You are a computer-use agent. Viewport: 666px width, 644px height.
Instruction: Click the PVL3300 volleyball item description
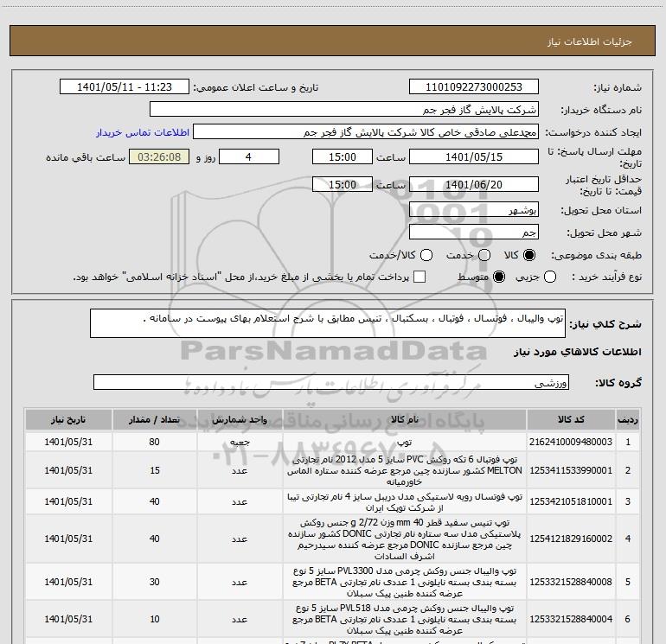point(405,582)
